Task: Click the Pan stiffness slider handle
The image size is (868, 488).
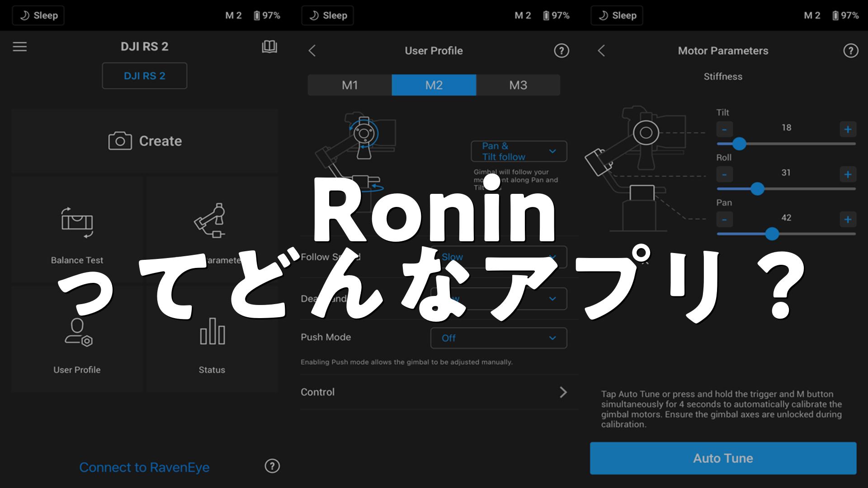Action: pyautogui.click(x=772, y=234)
